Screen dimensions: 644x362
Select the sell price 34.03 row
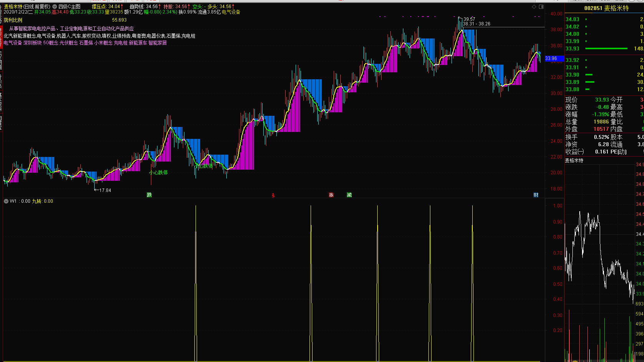[x=604, y=19]
